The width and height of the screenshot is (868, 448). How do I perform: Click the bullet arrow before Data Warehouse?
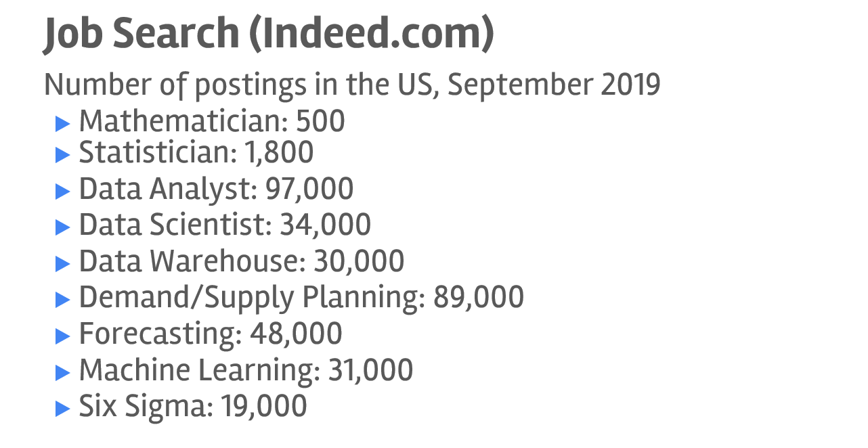click(x=63, y=263)
